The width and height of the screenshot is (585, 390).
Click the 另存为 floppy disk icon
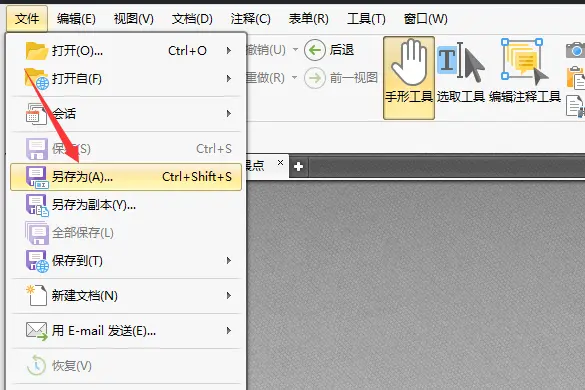click(37, 177)
